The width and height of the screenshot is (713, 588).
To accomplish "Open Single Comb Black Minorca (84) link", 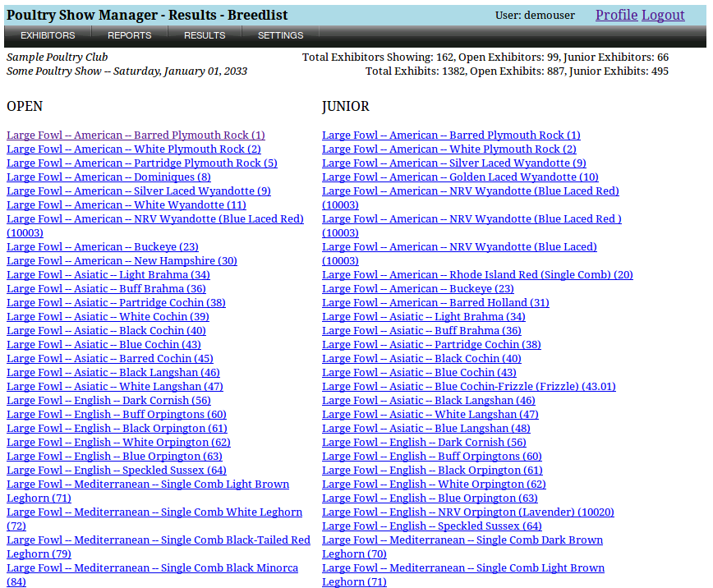I will pos(152,568).
